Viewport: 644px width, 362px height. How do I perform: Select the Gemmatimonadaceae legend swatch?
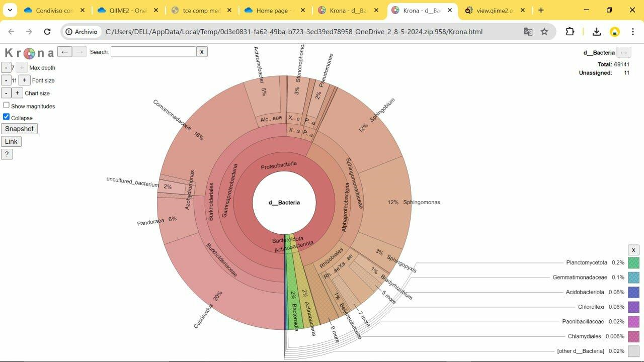pos(633,277)
